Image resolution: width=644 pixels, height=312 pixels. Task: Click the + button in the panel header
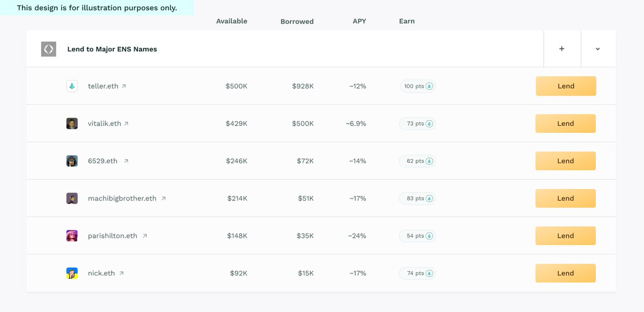[562, 49]
